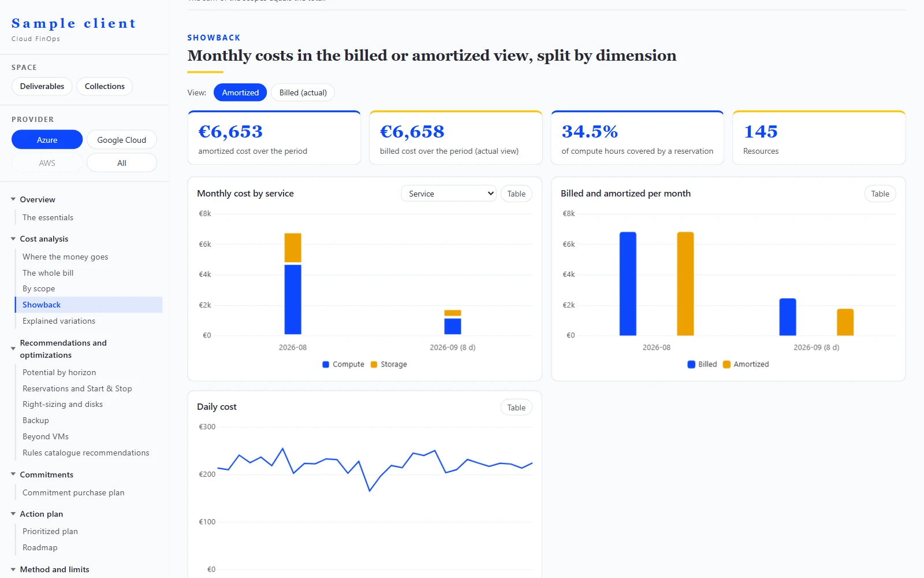Open the Backup page

(x=36, y=420)
